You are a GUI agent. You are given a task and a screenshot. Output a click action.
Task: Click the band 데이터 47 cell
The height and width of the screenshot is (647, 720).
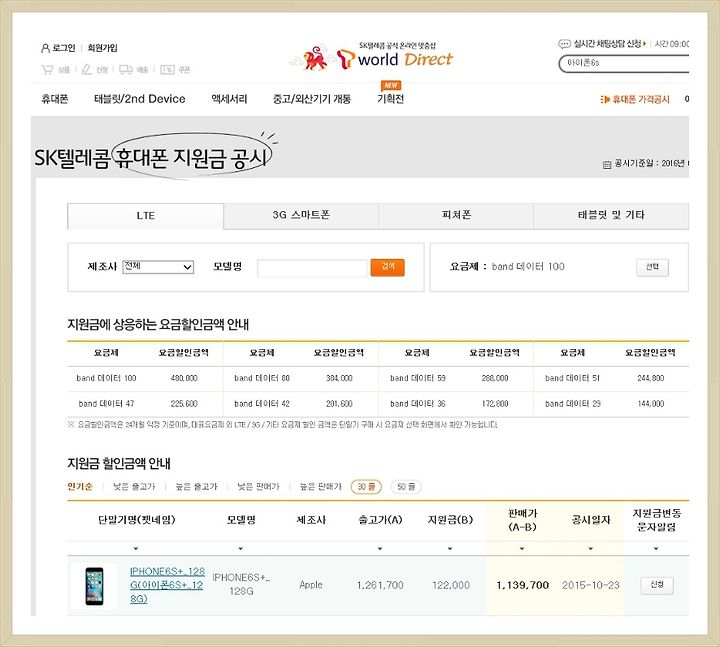click(x=106, y=404)
